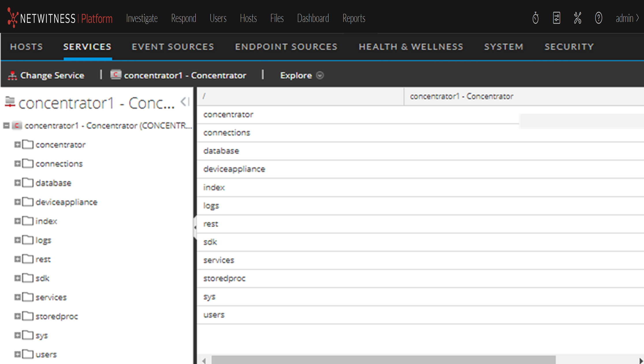Viewport: 644px width, 364px height.
Task: Click the horizontal scrollbar at bottom
Action: coord(383,360)
